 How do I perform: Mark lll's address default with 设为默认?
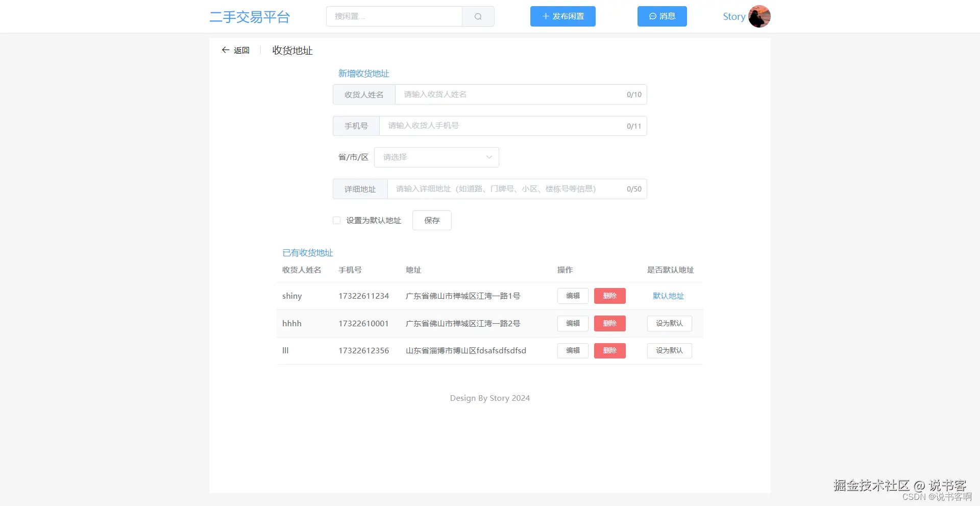(x=669, y=351)
